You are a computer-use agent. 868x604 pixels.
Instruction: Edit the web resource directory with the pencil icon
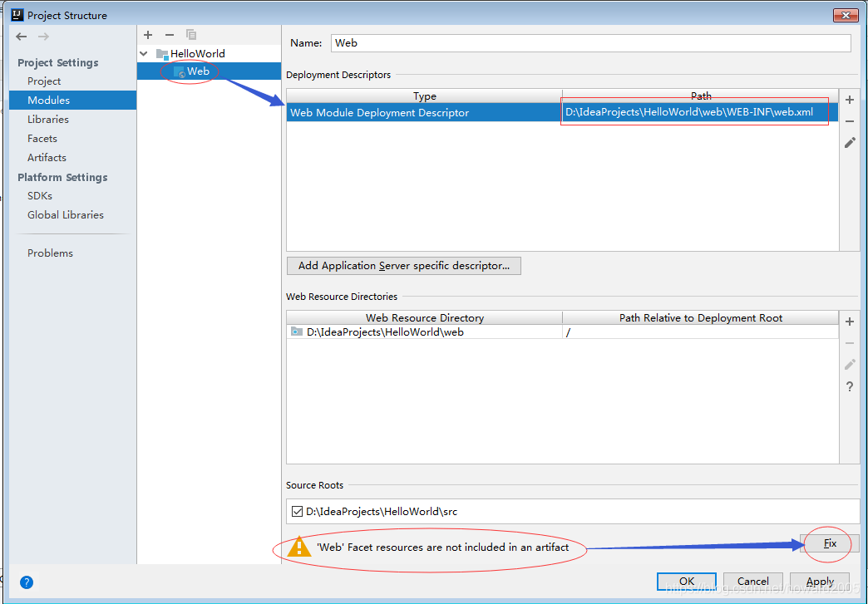850,365
